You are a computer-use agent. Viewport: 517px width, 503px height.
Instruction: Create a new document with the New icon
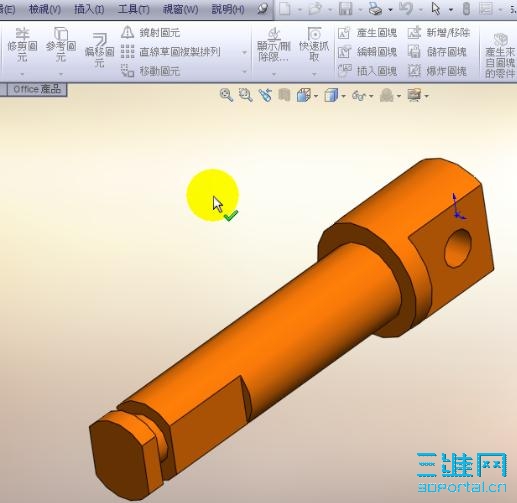pyautogui.click(x=284, y=9)
